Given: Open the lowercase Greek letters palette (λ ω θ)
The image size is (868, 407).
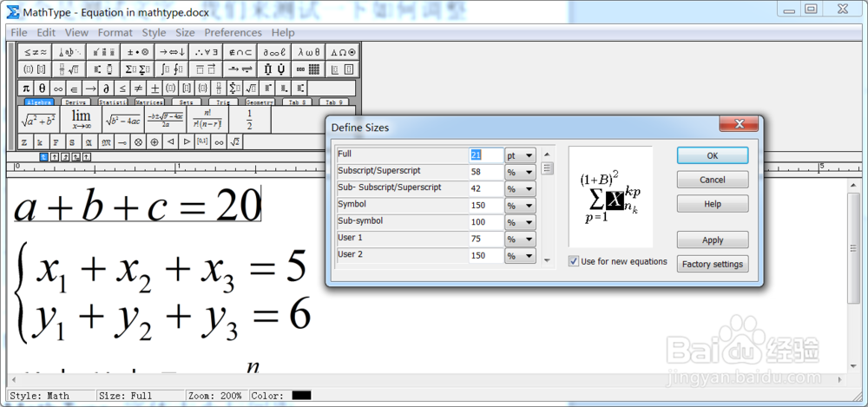Looking at the screenshot, I should [x=308, y=53].
